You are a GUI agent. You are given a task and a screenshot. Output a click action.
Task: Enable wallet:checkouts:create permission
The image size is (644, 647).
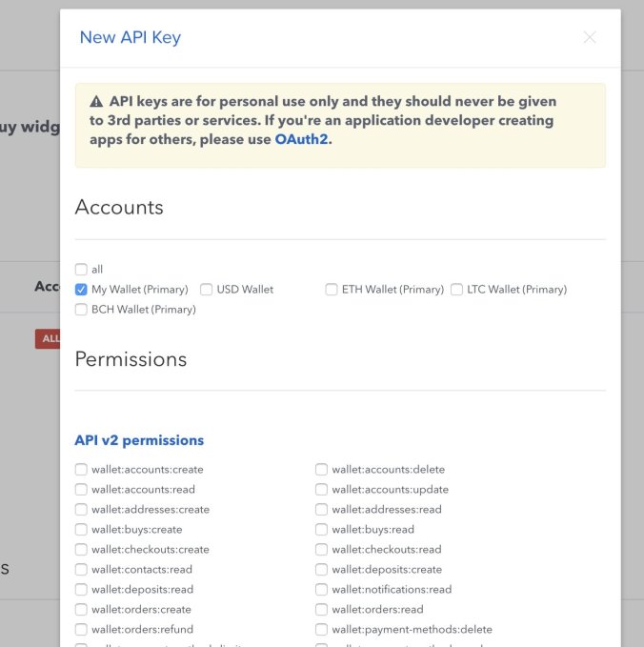[81, 550]
